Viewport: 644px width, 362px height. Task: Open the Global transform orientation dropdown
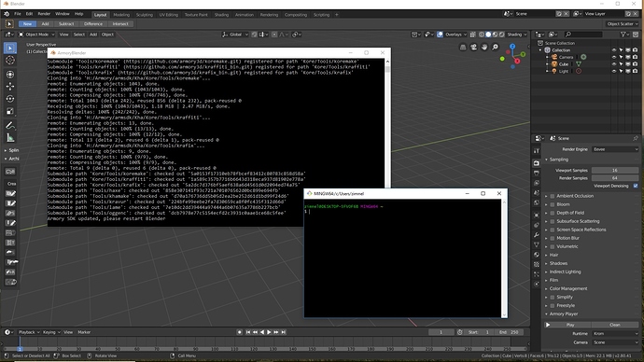click(x=235, y=35)
